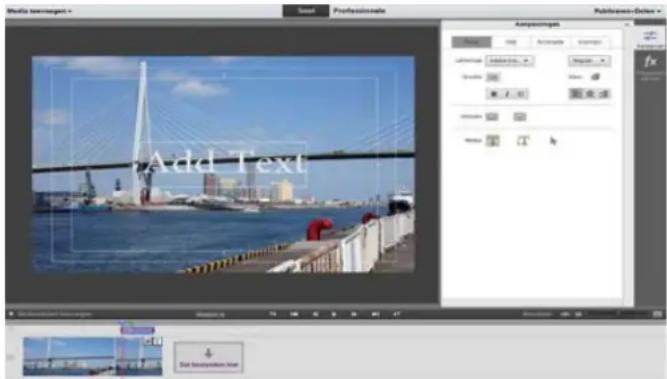667x379 pixels.
Task: Toggle bold text formatting
Action: [493, 94]
